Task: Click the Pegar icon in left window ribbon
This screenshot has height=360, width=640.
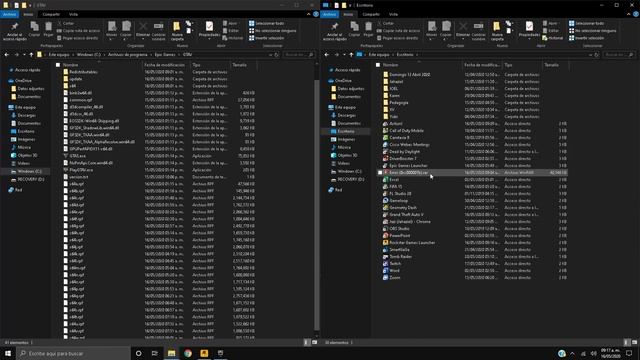Action: (48, 29)
